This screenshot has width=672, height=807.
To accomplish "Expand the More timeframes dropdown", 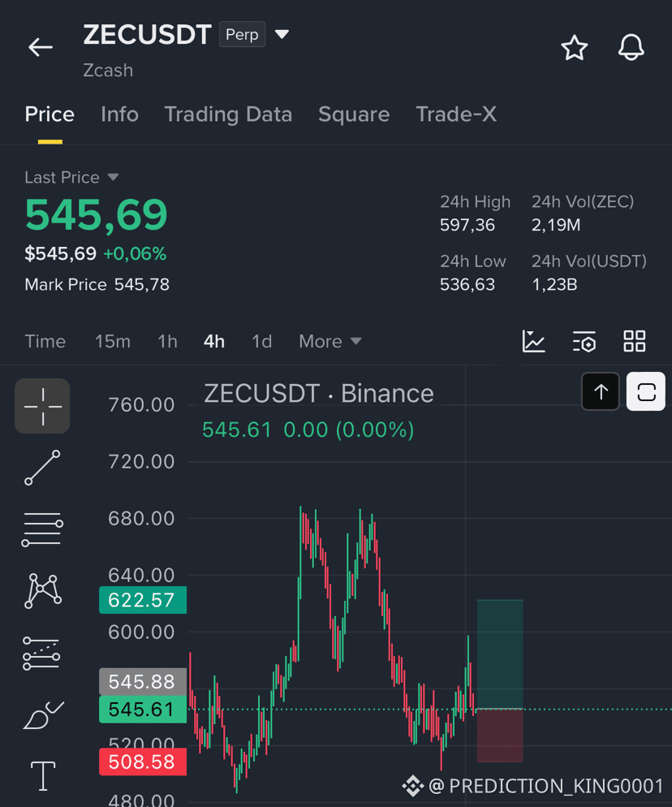I will [330, 341].
